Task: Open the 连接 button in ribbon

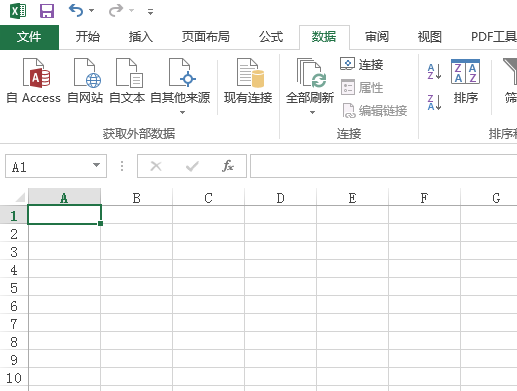Action: point(362,64)
